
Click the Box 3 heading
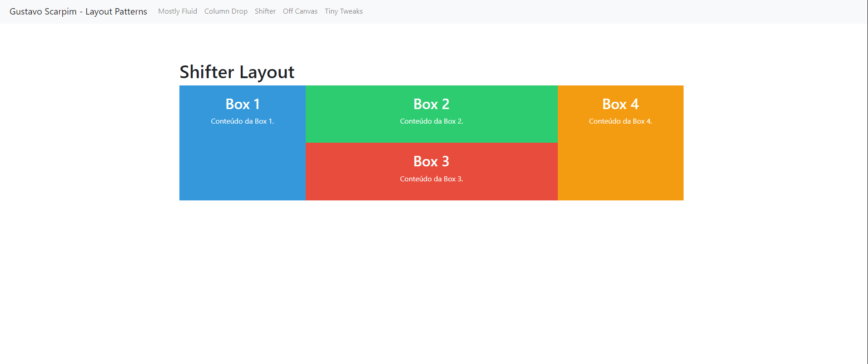coord(432,161)
